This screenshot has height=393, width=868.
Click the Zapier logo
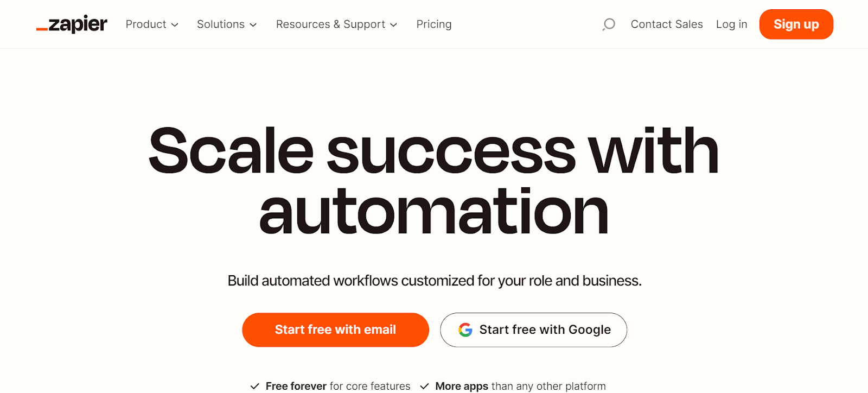[72, 24]
